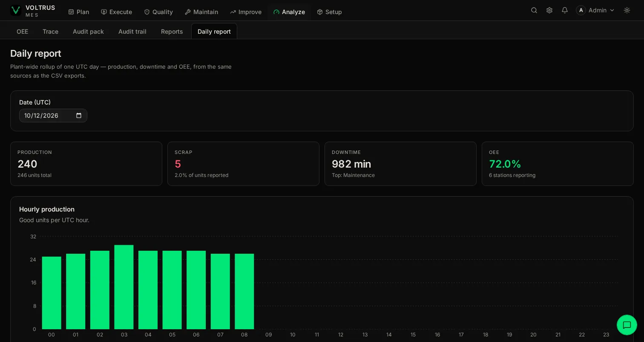The image size is (644, 342).
Task: Select the Daily report tab
Action: click(x=214, y=32)
